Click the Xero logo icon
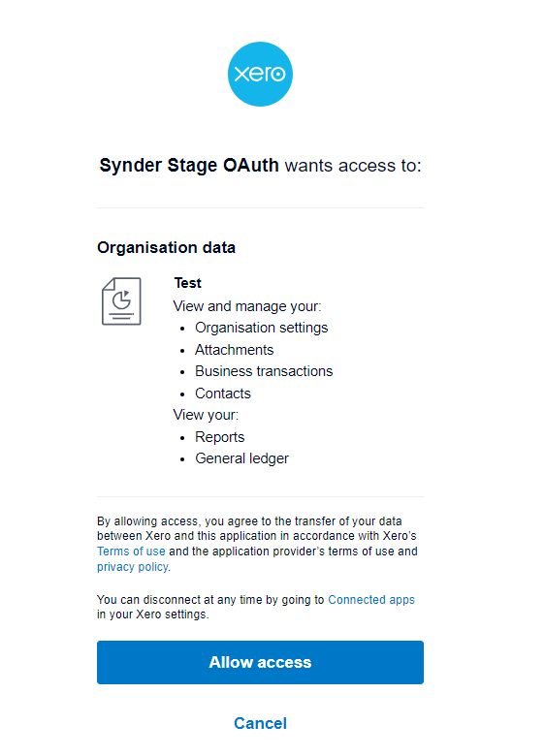 pos(260,74)
